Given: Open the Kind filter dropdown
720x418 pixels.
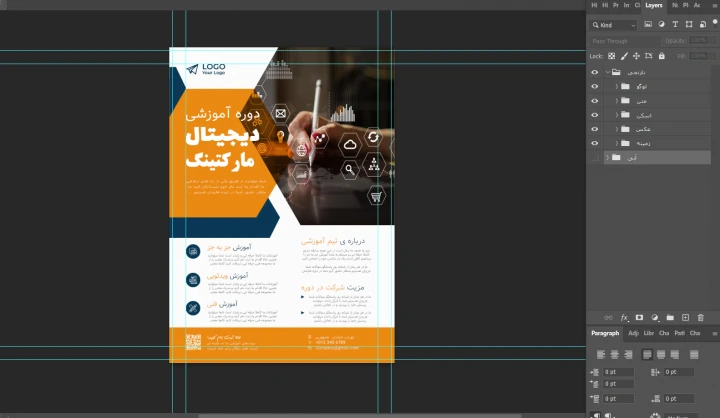Looking at the screenshot, I should [614, 24].
